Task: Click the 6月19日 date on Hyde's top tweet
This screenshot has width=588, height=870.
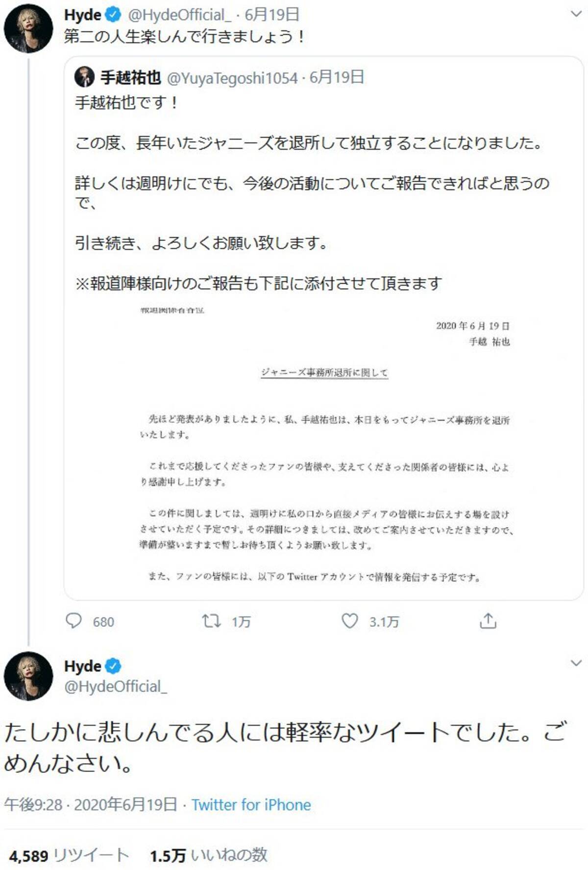Action: (x=272, y=15)
